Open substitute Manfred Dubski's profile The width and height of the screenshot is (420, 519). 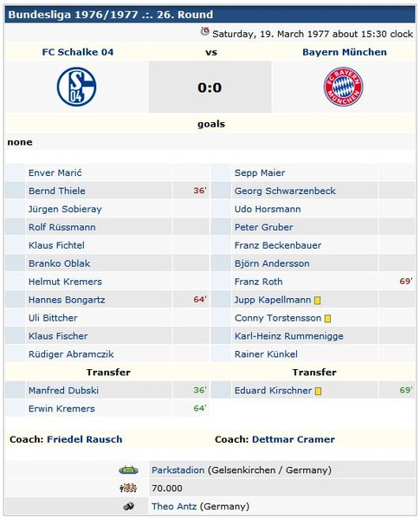click(63, 390)
